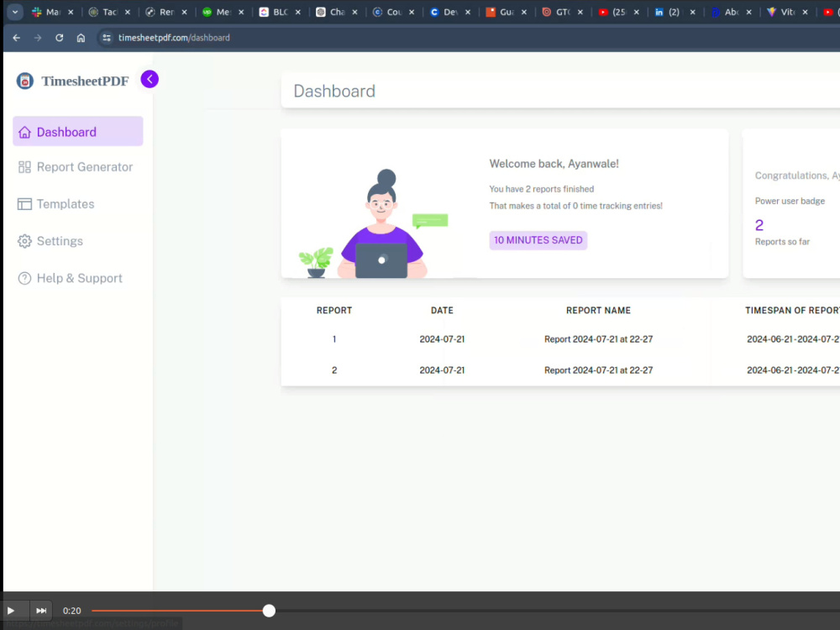The width and height of the screenshot is (840, 630).
Task: Open the tab search dropdown arrow
Action: pyautogui.click(x=15, y=12)
